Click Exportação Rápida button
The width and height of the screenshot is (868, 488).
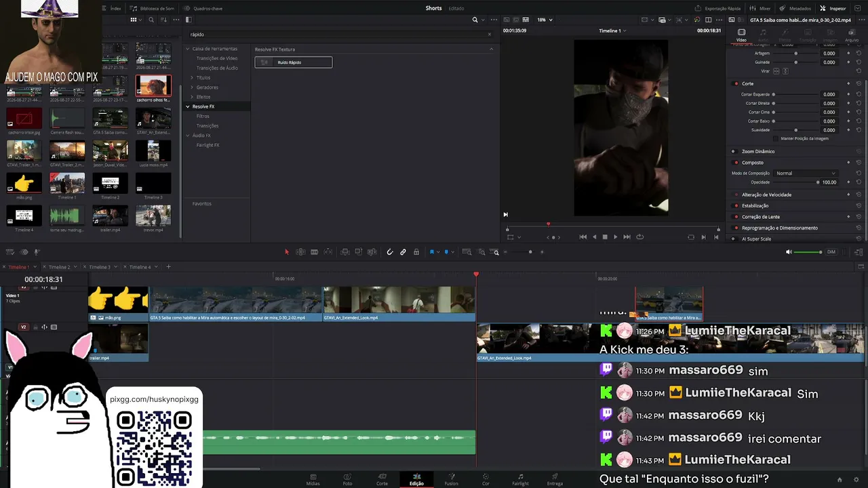pyautogui.click(x=718, y=8)
